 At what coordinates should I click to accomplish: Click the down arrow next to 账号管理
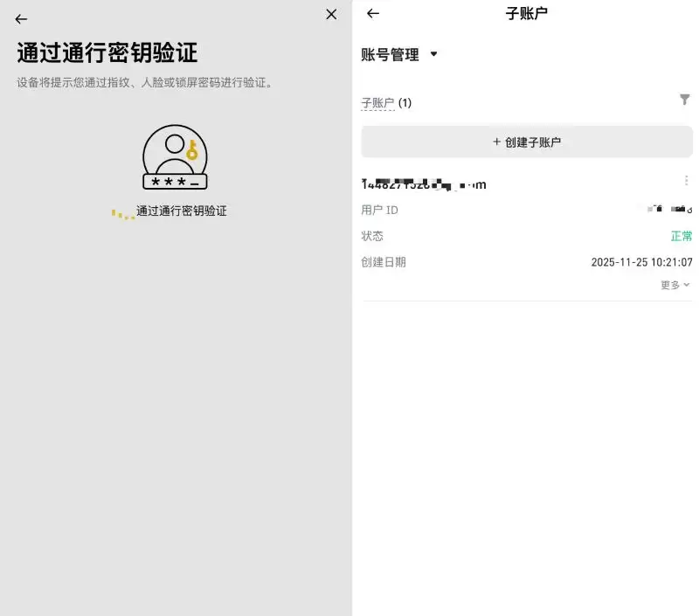click(435, 53)
